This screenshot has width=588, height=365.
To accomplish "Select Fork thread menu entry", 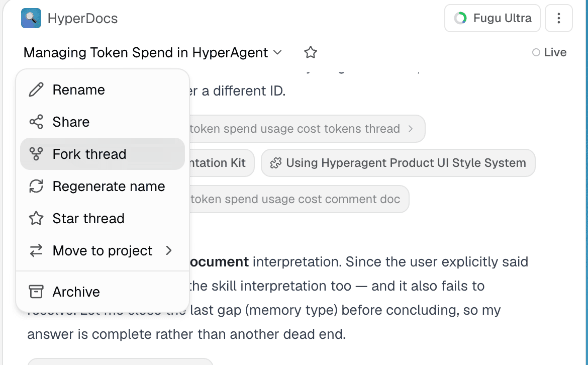I will tap(103, 154).
